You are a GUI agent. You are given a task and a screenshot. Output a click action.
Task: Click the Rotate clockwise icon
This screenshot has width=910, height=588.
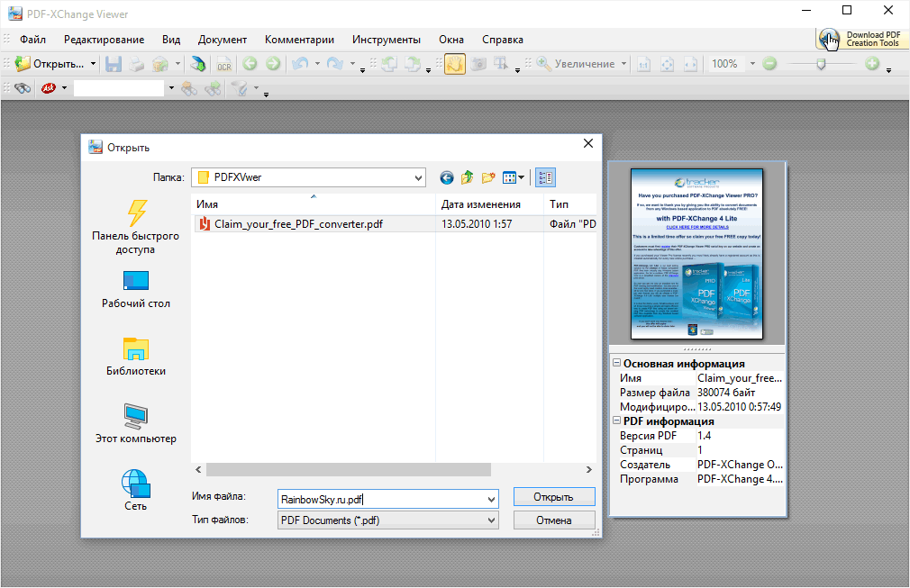[x=413, y=64]
